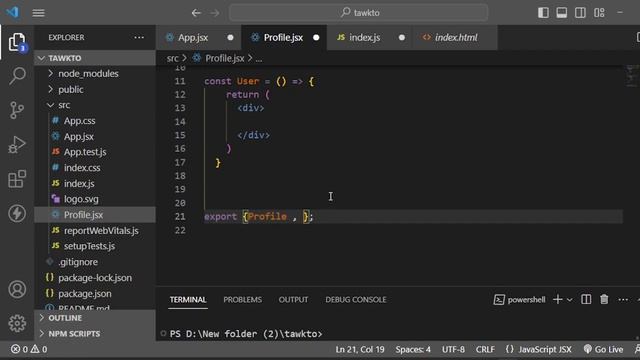Switch to the TERMINAL panel tab

pos(188,300)
